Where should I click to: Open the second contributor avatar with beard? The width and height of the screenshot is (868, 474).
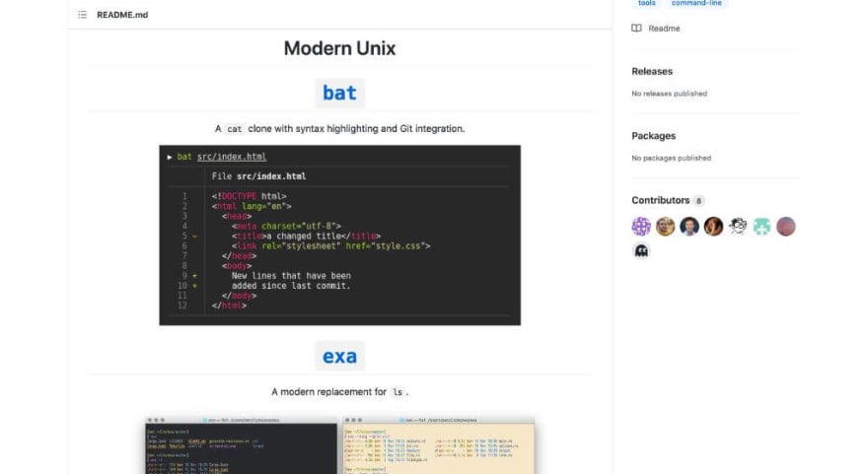tap(666, 227)
